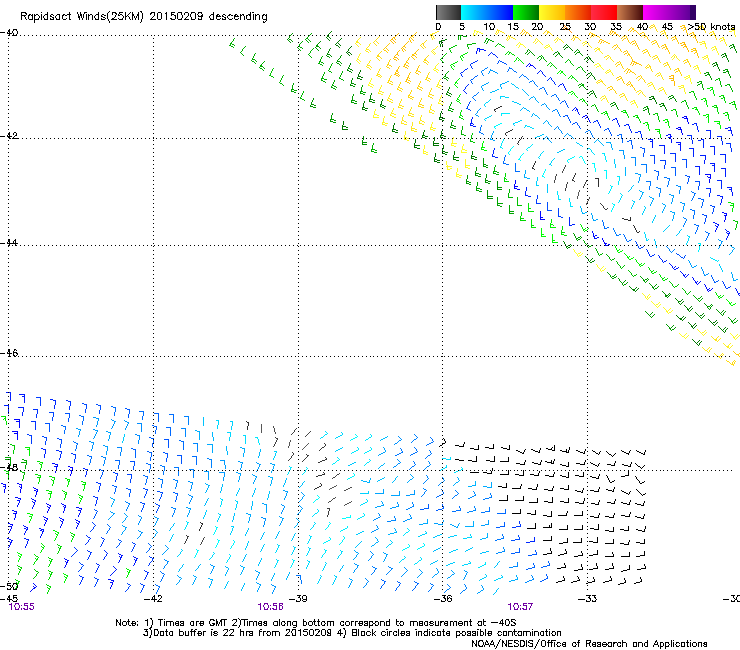Click the magenta 40-45 knots legend swatch
This screenshot has height=650, width=740.
pyautogui.click(x=656, y=12)
